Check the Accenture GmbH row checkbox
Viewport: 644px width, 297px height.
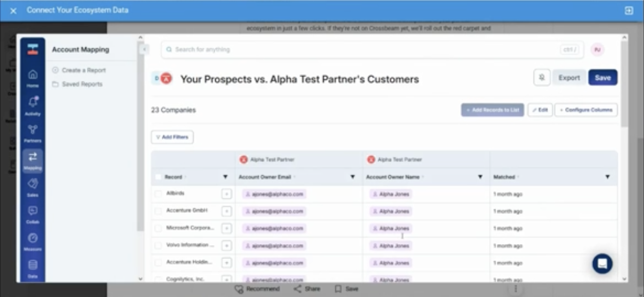click(x=158, y=211)
